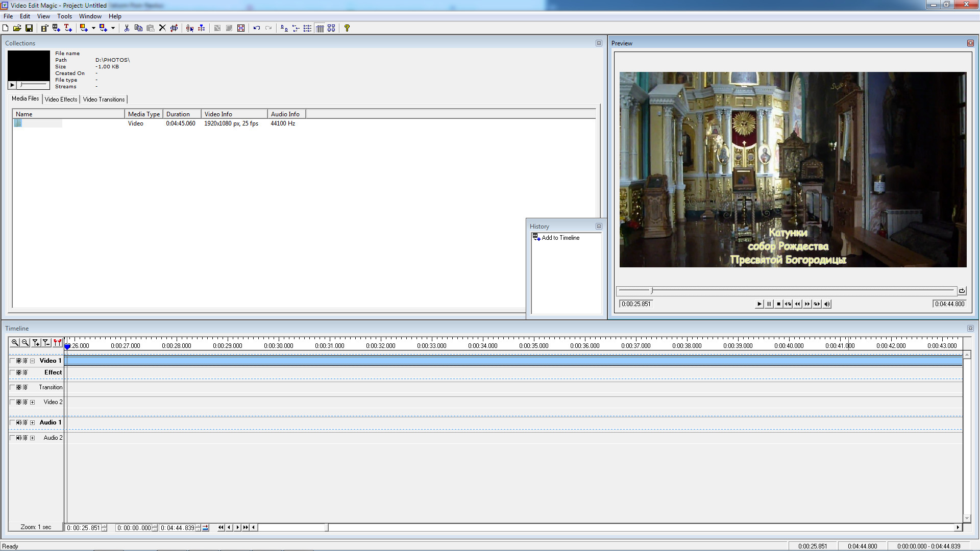Viewport: 980px width, 551px height.
Task: Switch to the Video Transitions tab
Action: tap(104, 99)
